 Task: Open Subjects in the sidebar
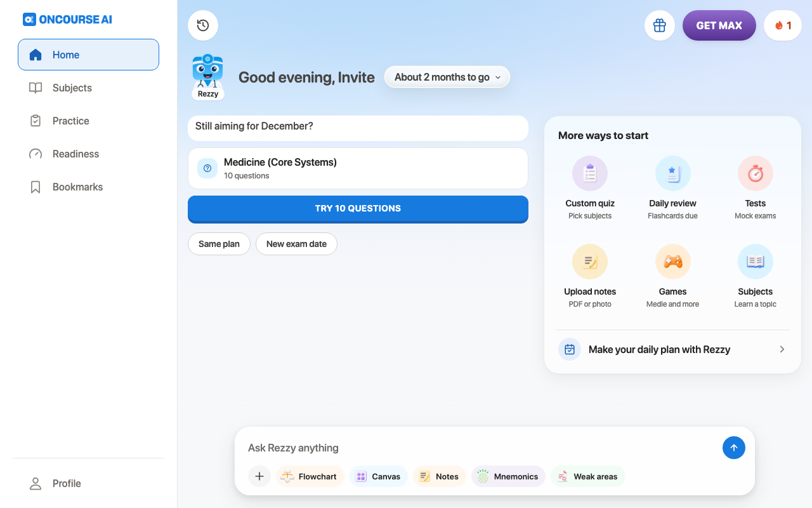click(x=88, y=88)
